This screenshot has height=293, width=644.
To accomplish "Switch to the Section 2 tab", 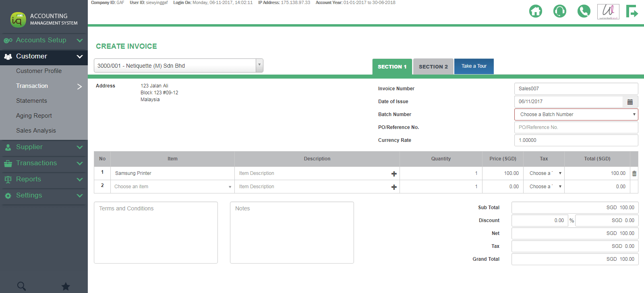I will pos(433,66).
